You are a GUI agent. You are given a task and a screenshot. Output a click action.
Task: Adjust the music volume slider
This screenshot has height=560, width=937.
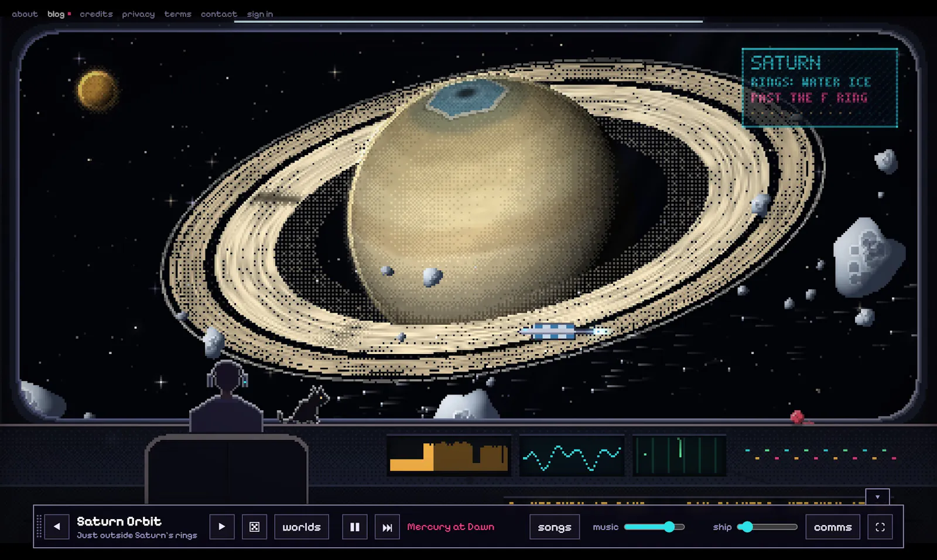[x=654, y=527]
